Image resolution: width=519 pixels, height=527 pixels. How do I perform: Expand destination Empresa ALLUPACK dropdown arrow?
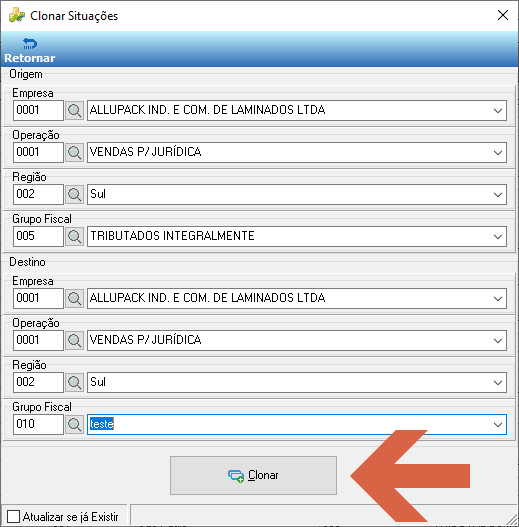click(x=498, y=298)
